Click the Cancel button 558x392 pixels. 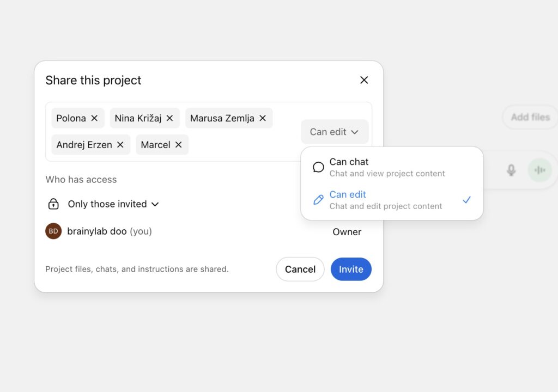point(300,269)
